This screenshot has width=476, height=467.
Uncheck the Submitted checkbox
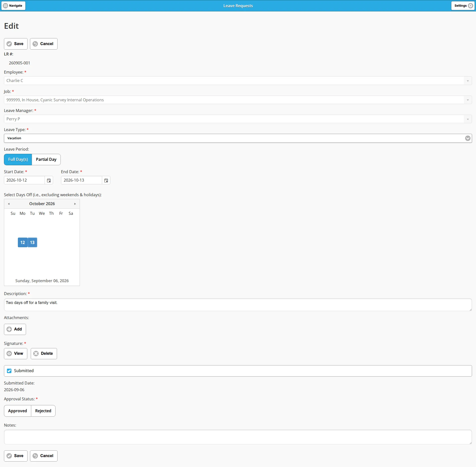(9, 371)
